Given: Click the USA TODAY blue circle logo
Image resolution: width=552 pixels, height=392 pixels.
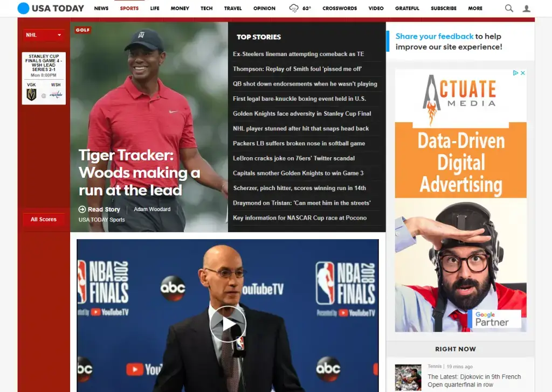Looking at the screenshot, I should pyautogui.click(x=23, y=8).
